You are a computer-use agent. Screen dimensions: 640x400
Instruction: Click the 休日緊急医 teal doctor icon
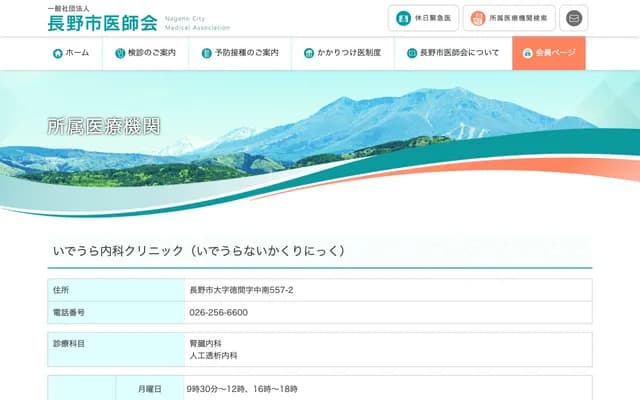[x=403, y=18]
